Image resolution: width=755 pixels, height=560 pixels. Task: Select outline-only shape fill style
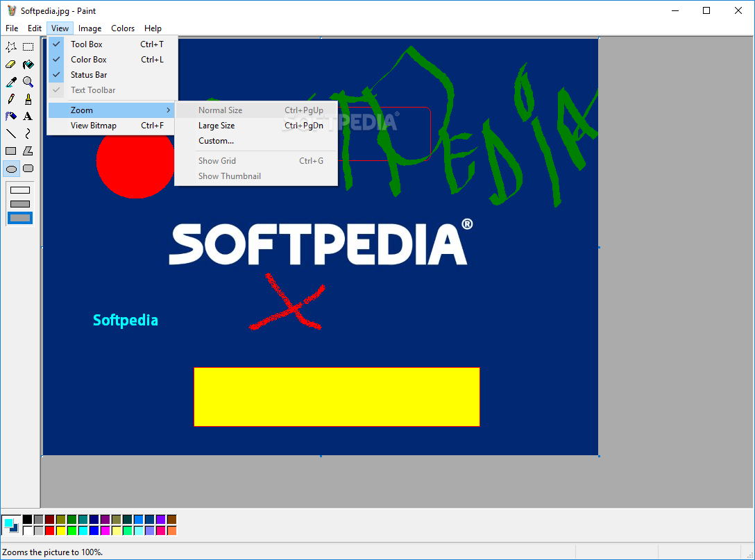tap(20, 190)
